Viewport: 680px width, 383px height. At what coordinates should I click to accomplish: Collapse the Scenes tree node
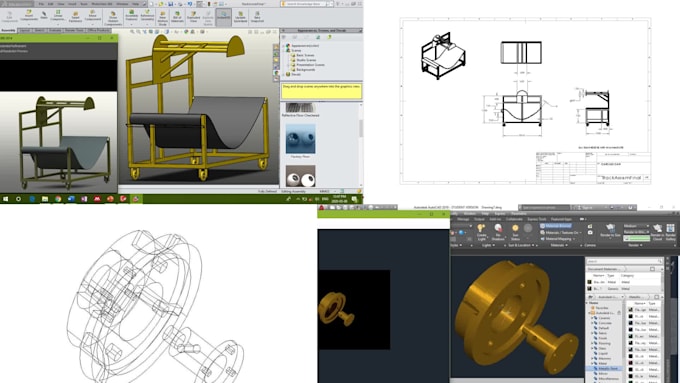[x=284, y=50]
